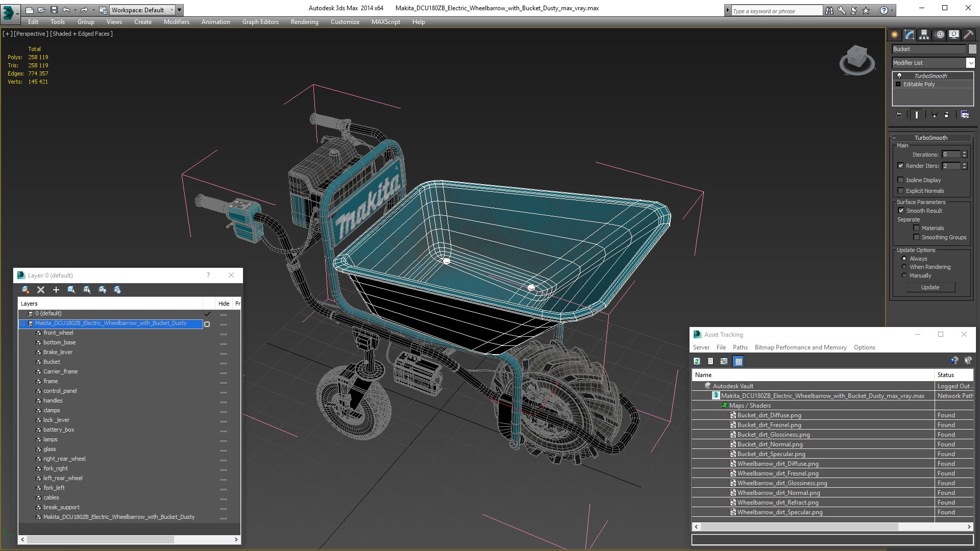Click the binoculars search icon
The height and width of the screenshot is (551, 980).
tap(829, 10)
